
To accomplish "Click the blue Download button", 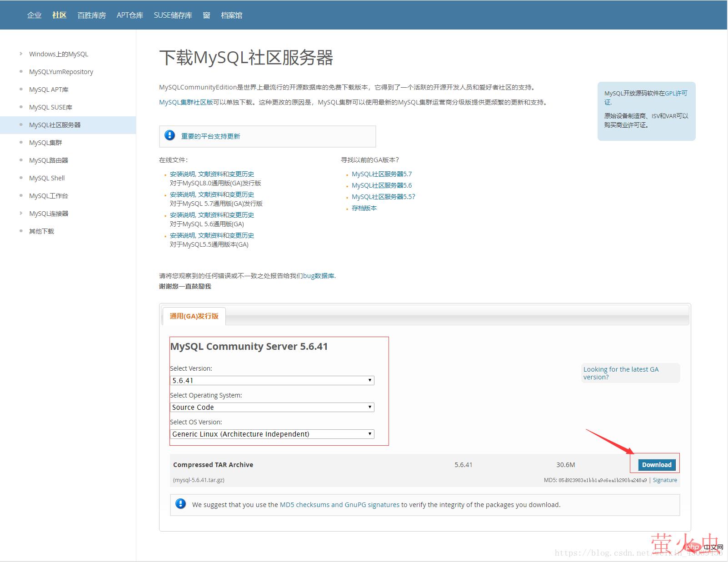I will 656,464.
